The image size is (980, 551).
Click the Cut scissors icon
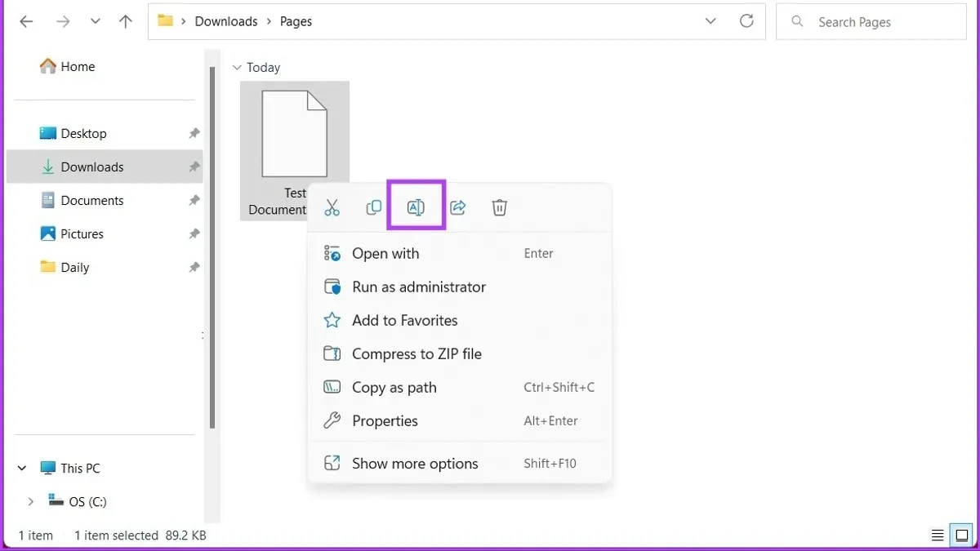[332, 207]
